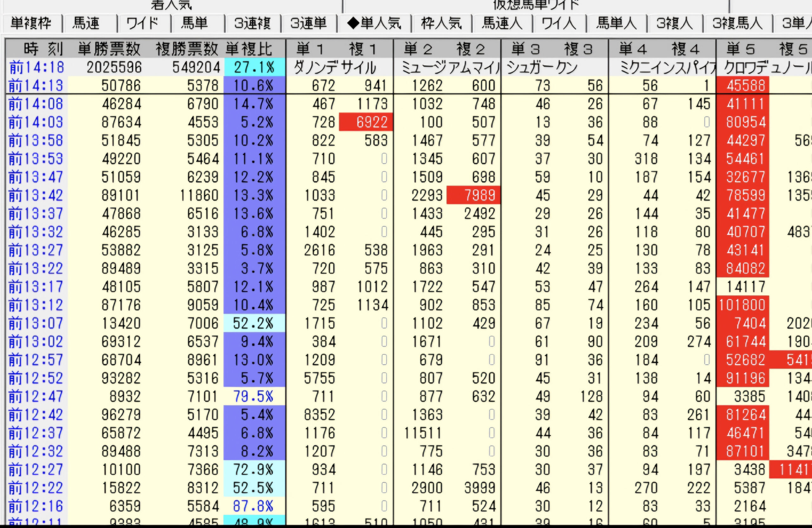
Task: Click the 10.6% ratio cell
Action: [x=254, y=85]
